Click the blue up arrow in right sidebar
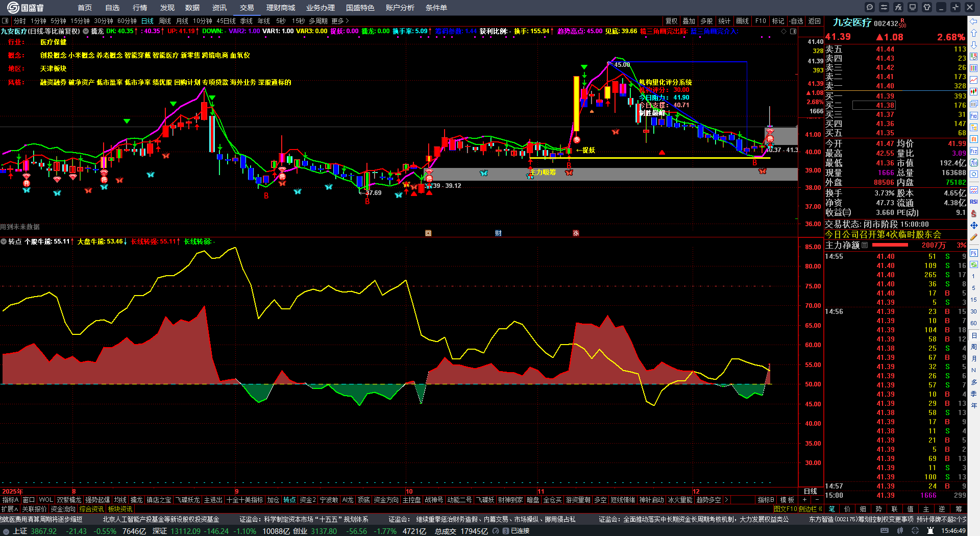Screen dimensions: 980x536 pos(974,33)
